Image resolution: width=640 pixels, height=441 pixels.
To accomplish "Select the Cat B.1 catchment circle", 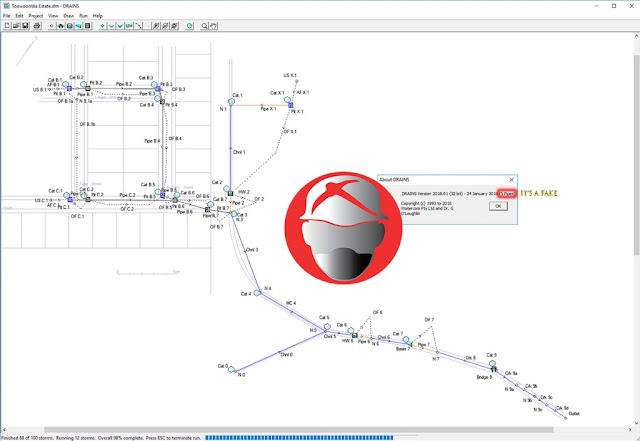I will pos(66,85).
